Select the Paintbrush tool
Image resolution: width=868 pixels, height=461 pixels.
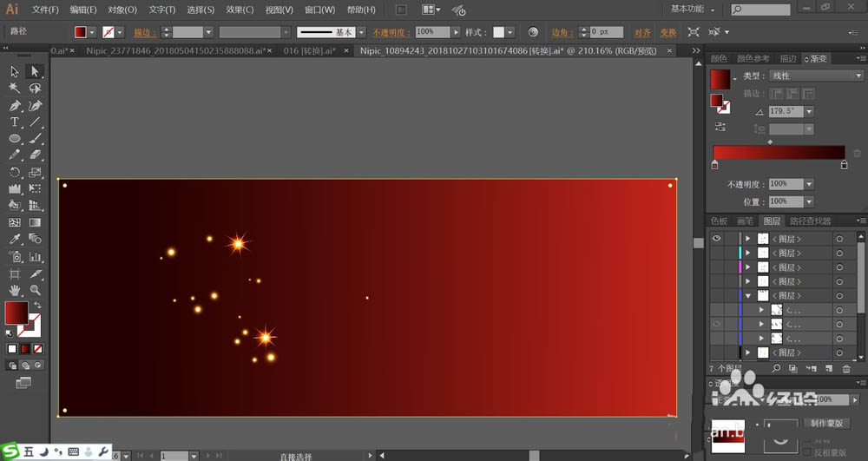pos(35,138)
